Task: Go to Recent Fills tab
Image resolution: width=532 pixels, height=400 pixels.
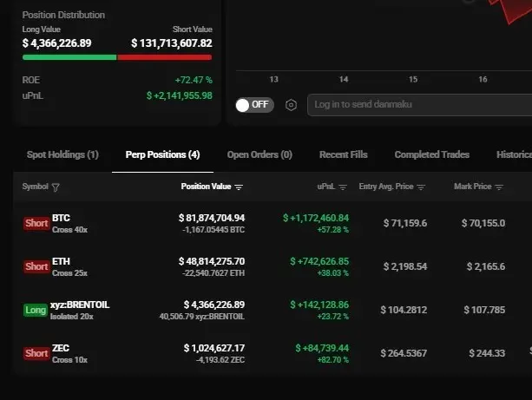Action: tap(344, 154)
